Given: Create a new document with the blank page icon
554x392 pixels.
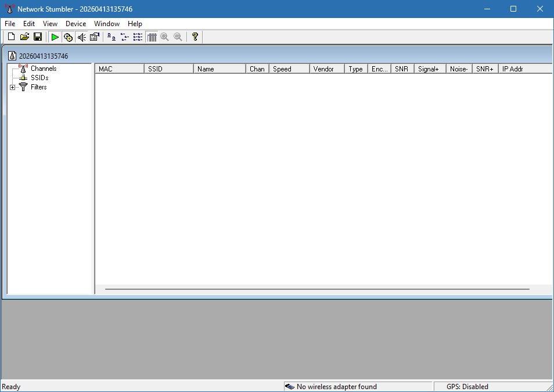Looking at the screenshot, I should pos(11,37).
